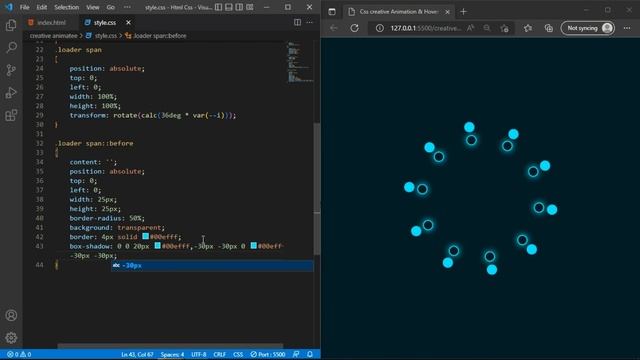Click style.css breadcrumb item
The width and height of the screenshot is (640, 360).
tap(106, 36)
